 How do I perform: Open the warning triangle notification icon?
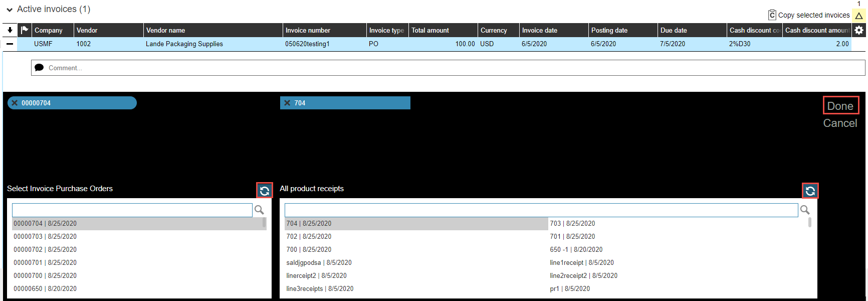click(859, 16)
